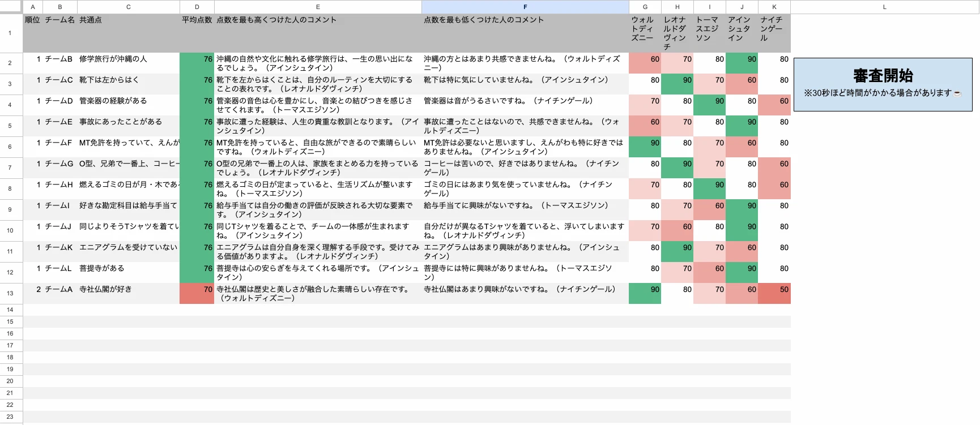Viewport: 980px width, 425px height.
Task: Click comment 寺社仏閣はあまり興味がないですね
Action: pyautogui.click(x=525, y=293)
